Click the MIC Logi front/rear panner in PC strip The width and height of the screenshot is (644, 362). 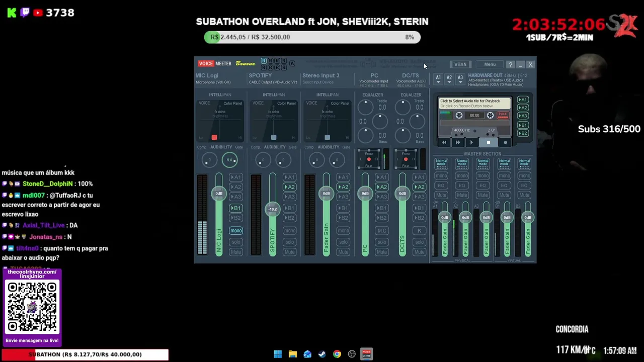click(369, 159)
